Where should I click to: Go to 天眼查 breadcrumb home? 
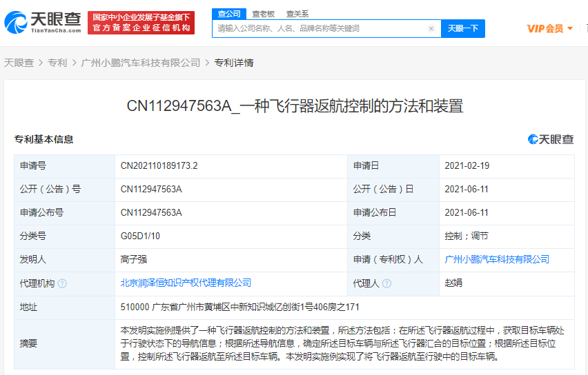click(x=19, y=63)
